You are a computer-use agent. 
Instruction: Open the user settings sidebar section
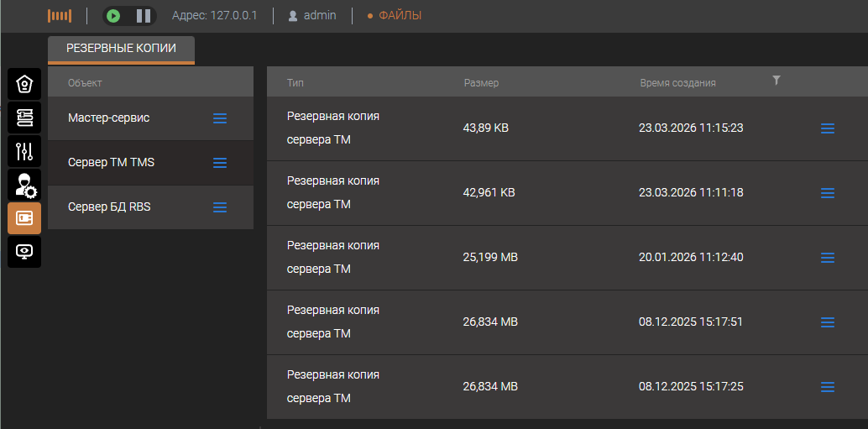[x=24, y=185]
